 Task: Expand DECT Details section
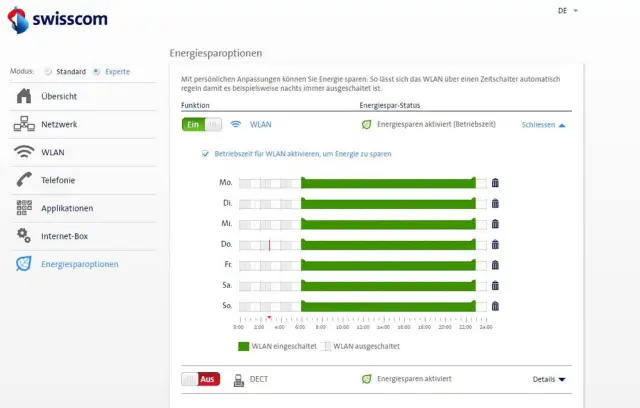pyautogui.click(x=549, y=379)
